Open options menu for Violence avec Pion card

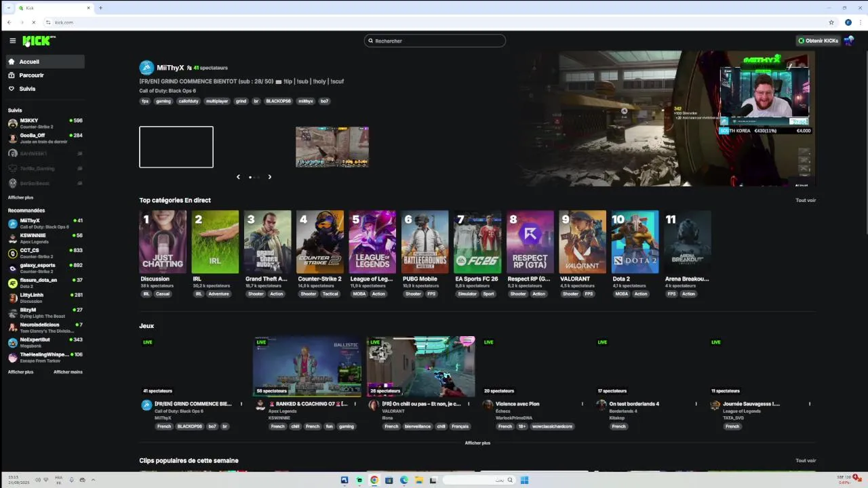[x=582, y=404]
